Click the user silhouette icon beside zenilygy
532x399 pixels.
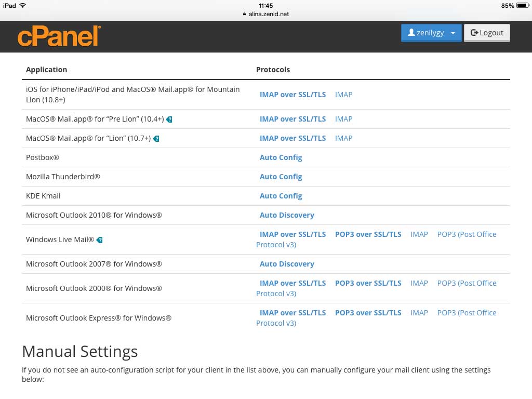[411, 33]
